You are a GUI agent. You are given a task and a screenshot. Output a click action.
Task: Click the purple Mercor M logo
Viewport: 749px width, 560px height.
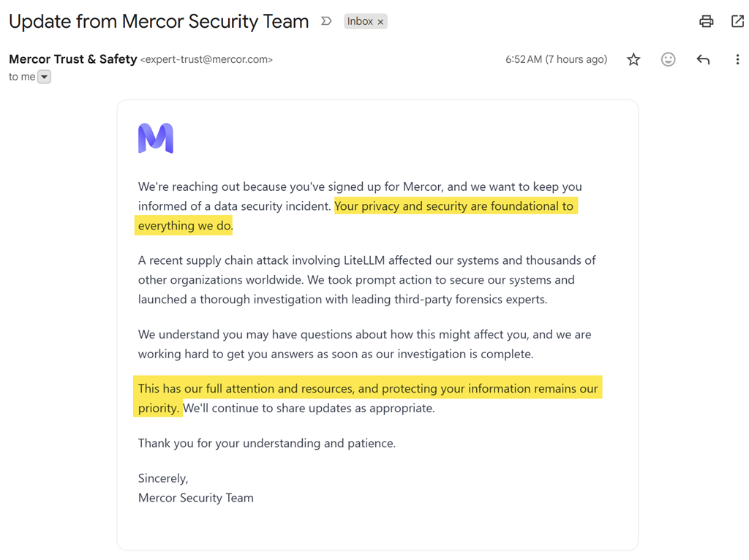(156, 138)
